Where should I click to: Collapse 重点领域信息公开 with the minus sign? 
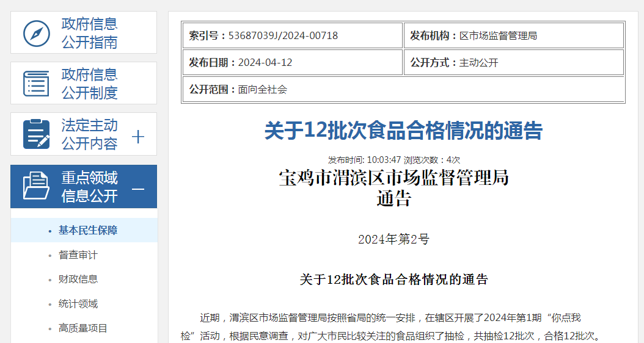(x=138, y=189)
